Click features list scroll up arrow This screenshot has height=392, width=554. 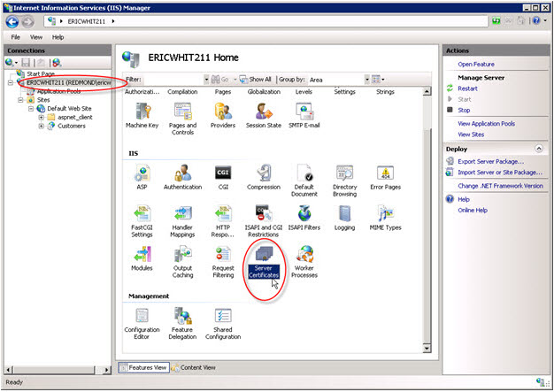(x=427, y=92)
